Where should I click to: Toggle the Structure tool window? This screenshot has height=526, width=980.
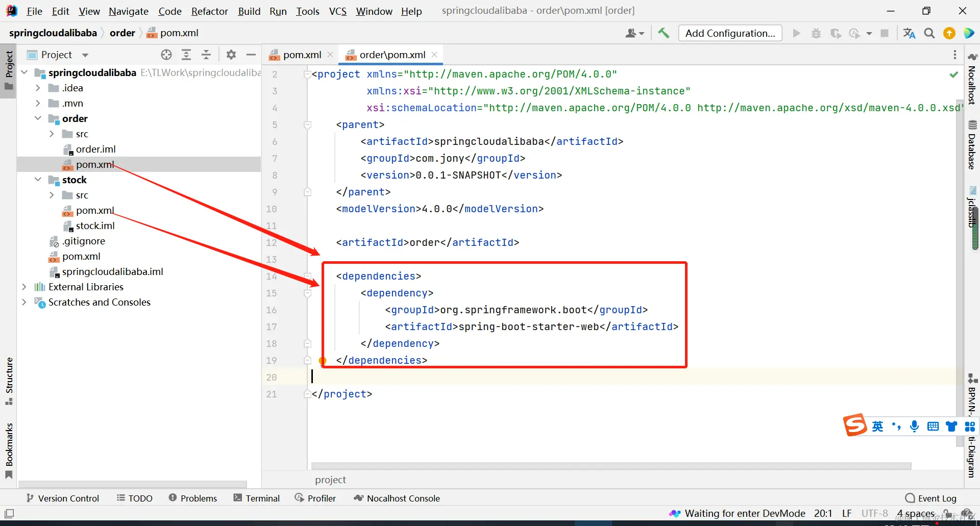tap(9, 381)
